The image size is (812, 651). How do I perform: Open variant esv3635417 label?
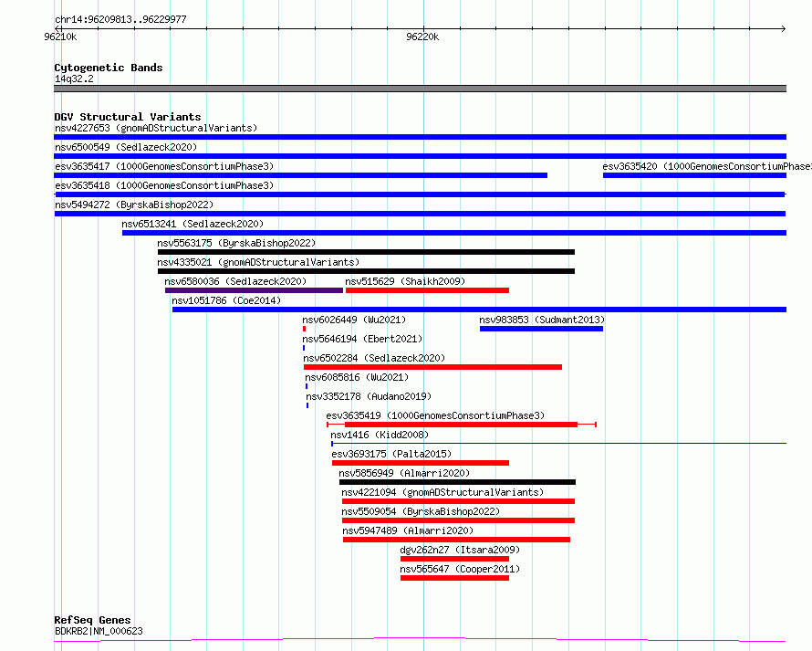pyautogui.click(x=164, y=166)
